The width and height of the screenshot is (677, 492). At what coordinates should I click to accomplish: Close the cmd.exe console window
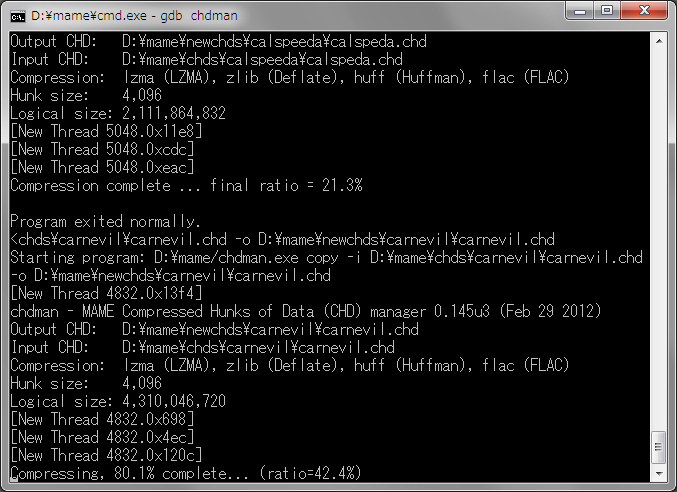[647, 13]
